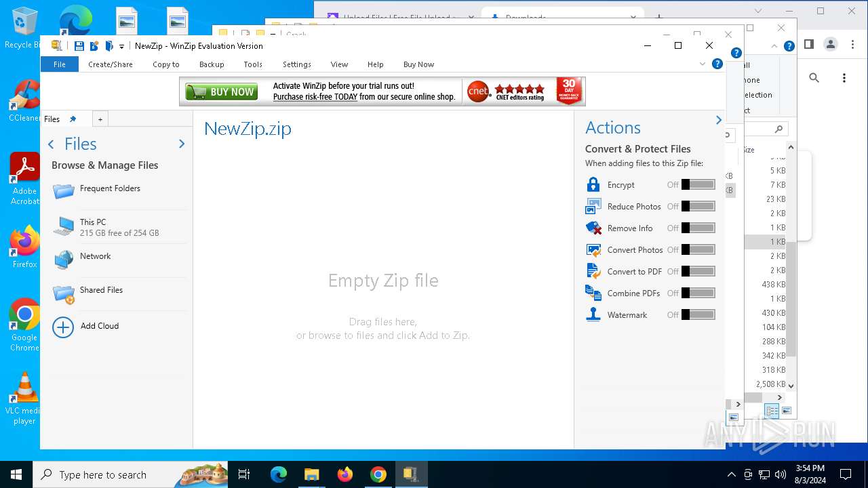Viewport: 868px width, 488px height.
Task: Click the Save icon in quick access toolbar
Action: coord(79,46)
